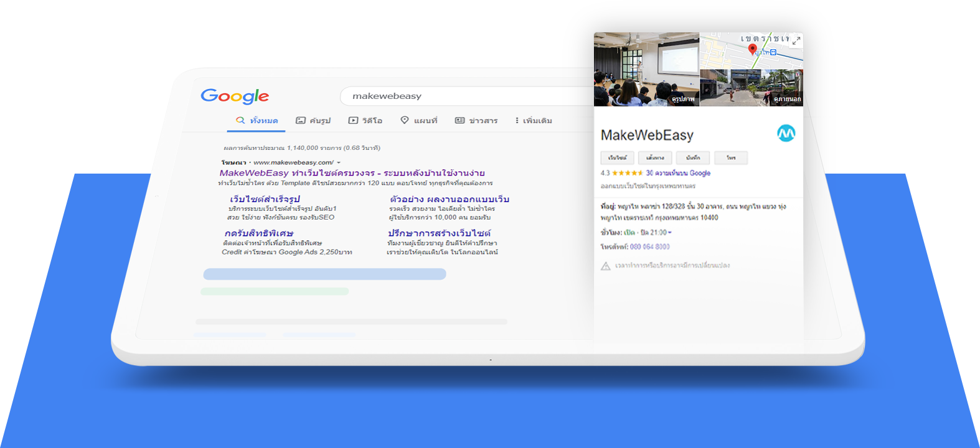Click the location pin icon beside แผนที่
This screenshot has height=448, width=980.
405,120
